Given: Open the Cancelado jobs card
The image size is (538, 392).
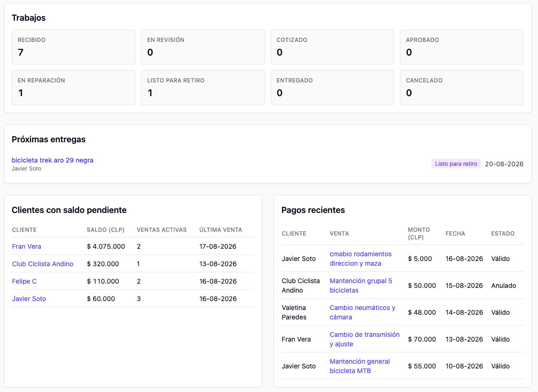Looking at the screenshot, I should tap(462, 88).
